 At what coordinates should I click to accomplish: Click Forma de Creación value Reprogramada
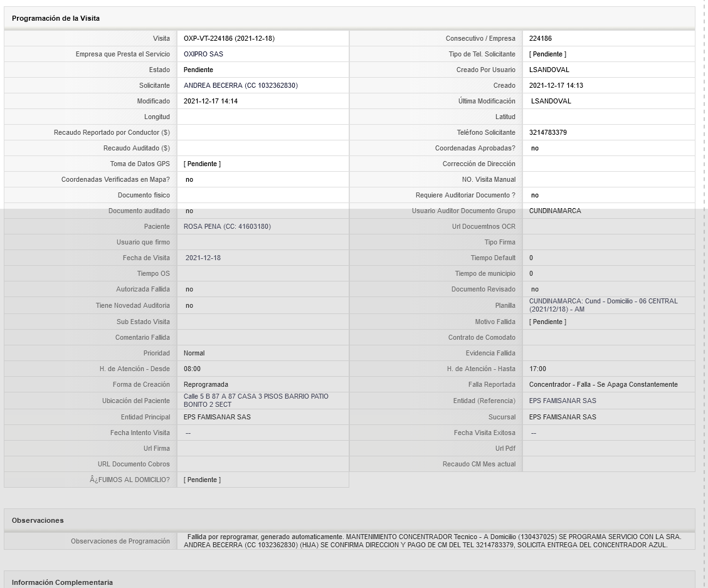tap(206, 384)
